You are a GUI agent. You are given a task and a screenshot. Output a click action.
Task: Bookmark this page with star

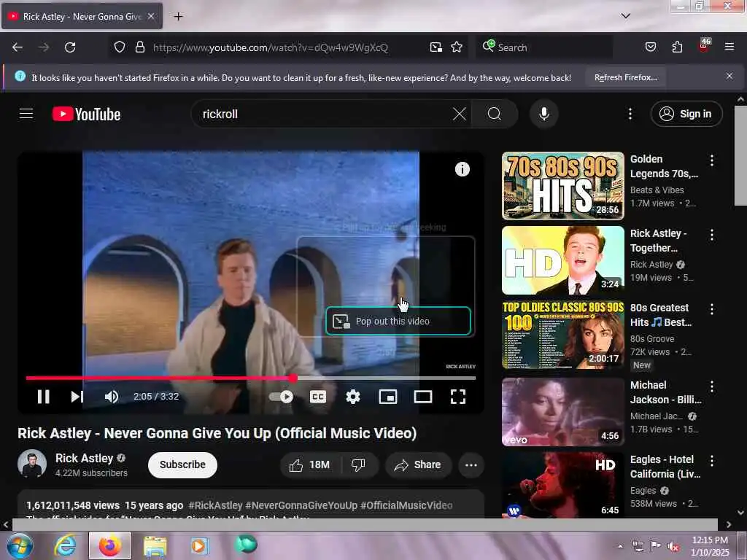pos(457,47)
